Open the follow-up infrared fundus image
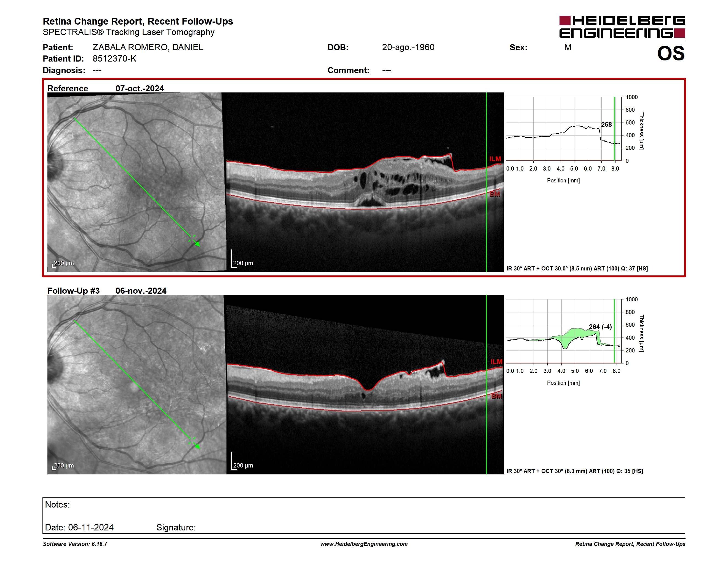 [x=137, y=384]
